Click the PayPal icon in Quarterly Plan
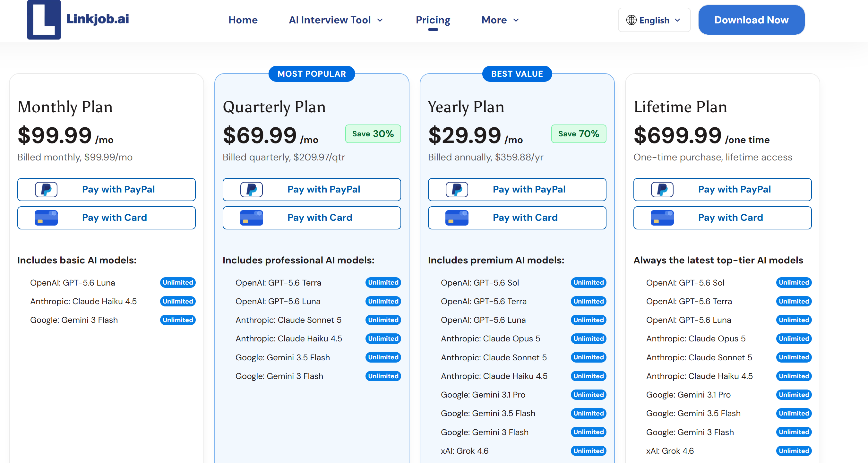868x463 pixels. coord(251,189)
